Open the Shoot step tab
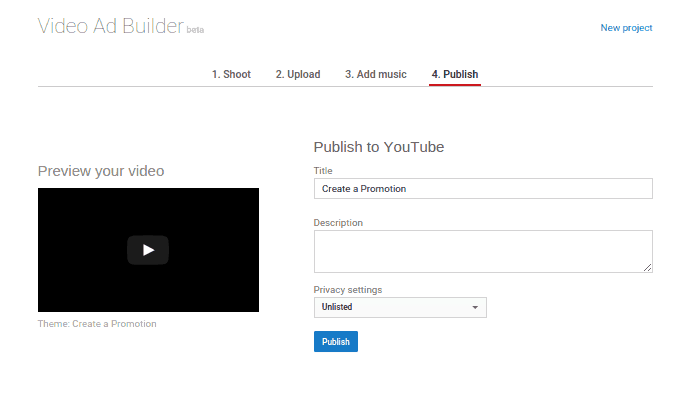Screen dimensions: 688x404 pos(231,74)
